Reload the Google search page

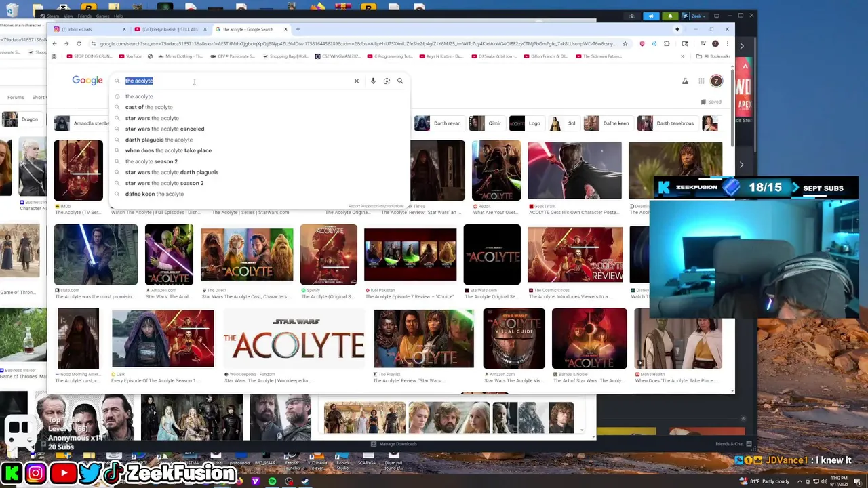point(79,43)
